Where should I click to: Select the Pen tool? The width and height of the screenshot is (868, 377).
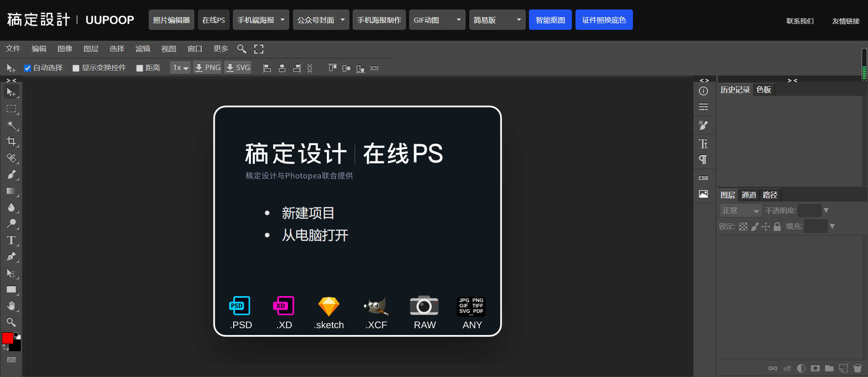coord(11,257)
